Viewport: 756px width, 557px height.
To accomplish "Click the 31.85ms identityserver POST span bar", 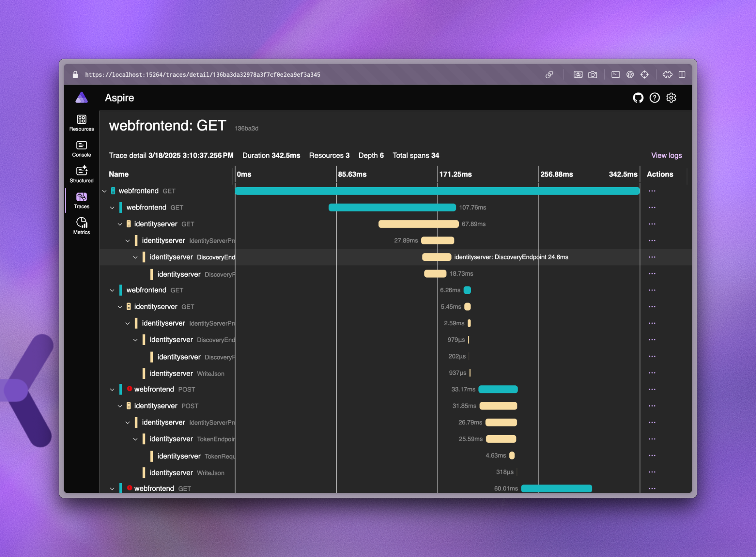I will [498, 406].
